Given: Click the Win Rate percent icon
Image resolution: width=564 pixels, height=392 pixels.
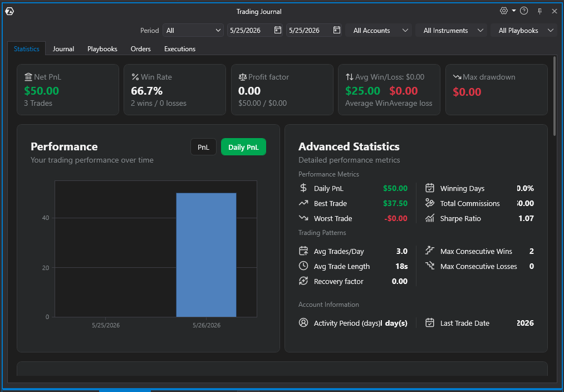Looking at the screenshot, I should point(135,77).
